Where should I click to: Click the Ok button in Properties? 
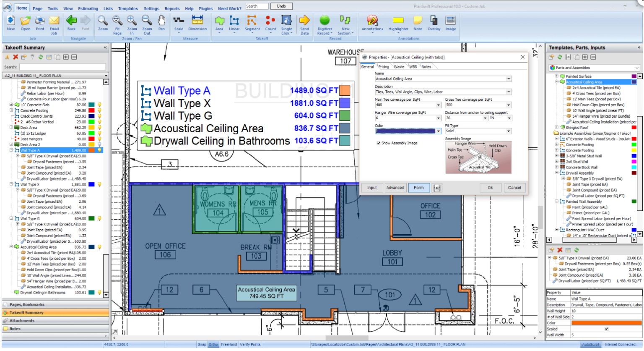tap(490, 188)
